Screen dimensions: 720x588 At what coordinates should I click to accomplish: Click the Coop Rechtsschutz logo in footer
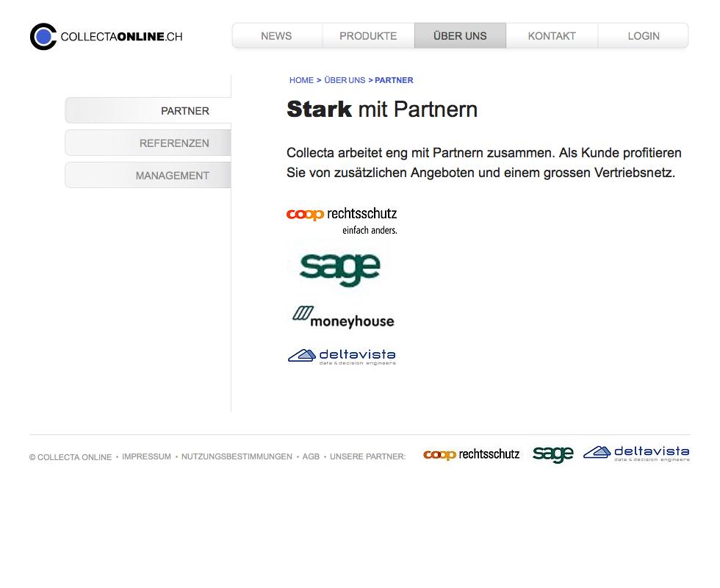pyautogui.click(x=471, y=454)
